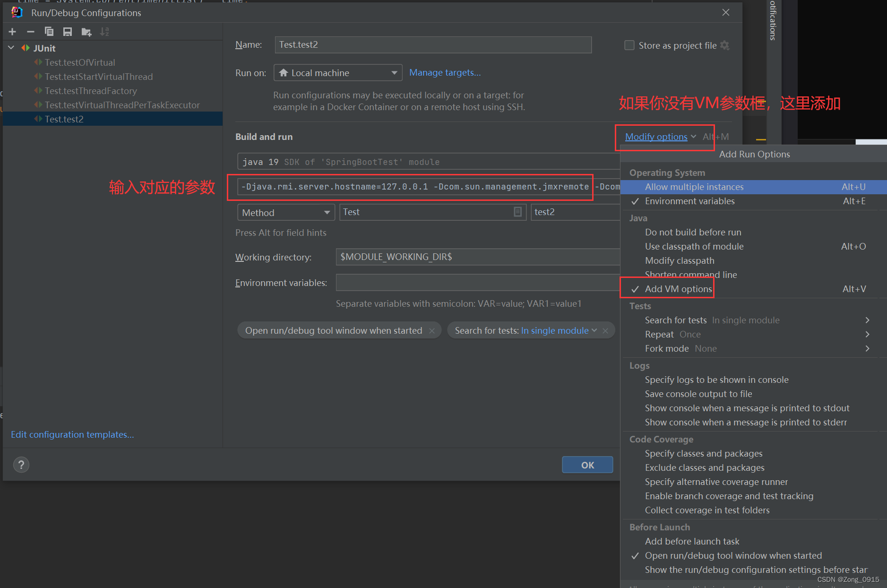Expand the Fork mode None submenu
The image size is (887, 588).
753,348
